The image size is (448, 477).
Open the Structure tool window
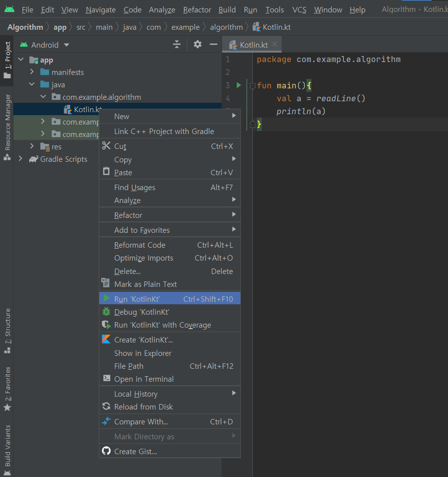point(7,331)
